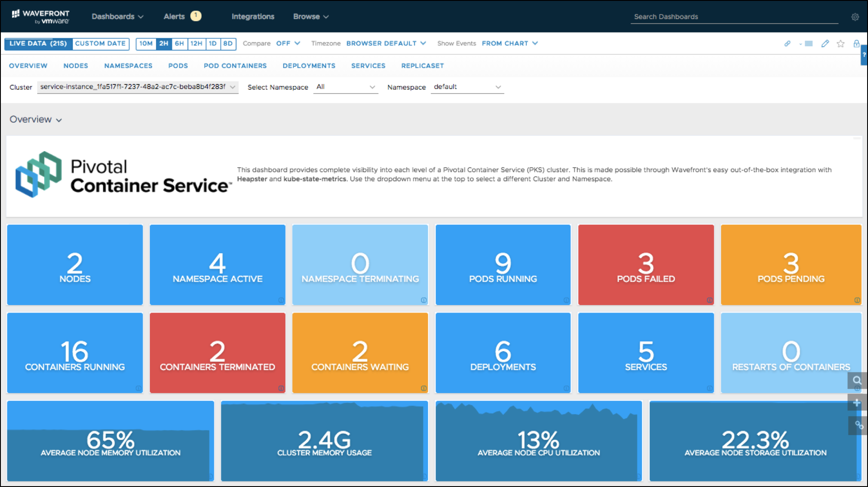Click the Average Node Memory Utilization chart
Screen dimensions: 868x487
tap(110, 441)
